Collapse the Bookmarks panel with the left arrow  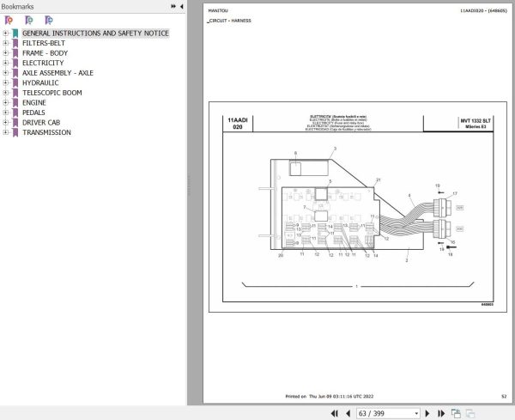click(x=182, y=6)
